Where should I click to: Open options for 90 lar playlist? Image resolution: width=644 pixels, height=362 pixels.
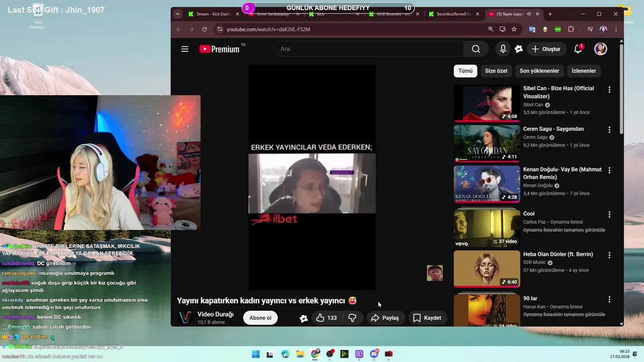[609, 299]
